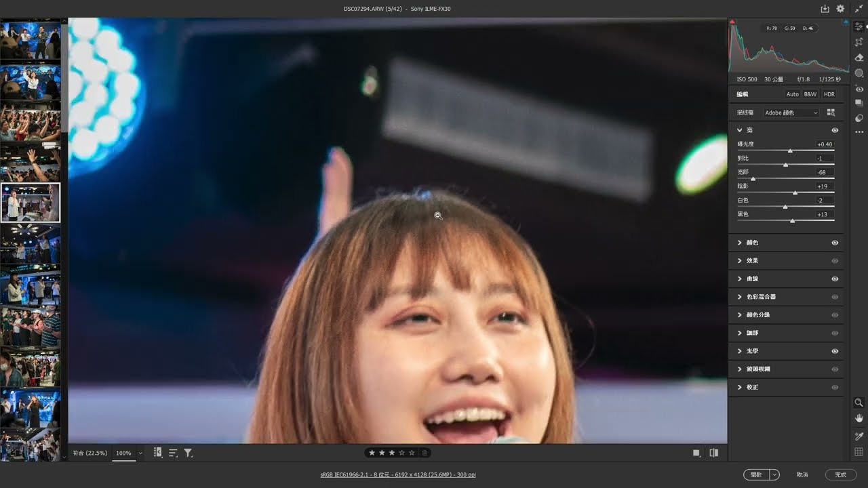Open the zoom level dropdown arrow

coord(140,453)
